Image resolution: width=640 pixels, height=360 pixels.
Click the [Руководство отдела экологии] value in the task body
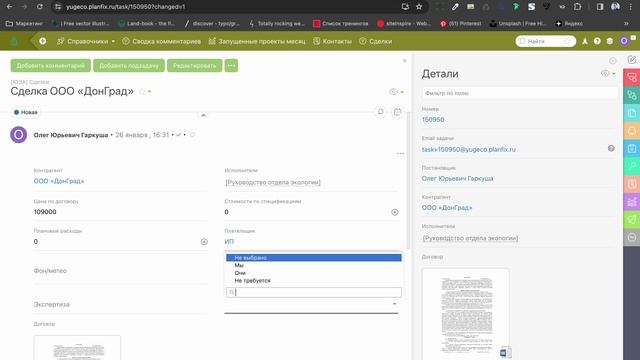(x=273, y=182)
